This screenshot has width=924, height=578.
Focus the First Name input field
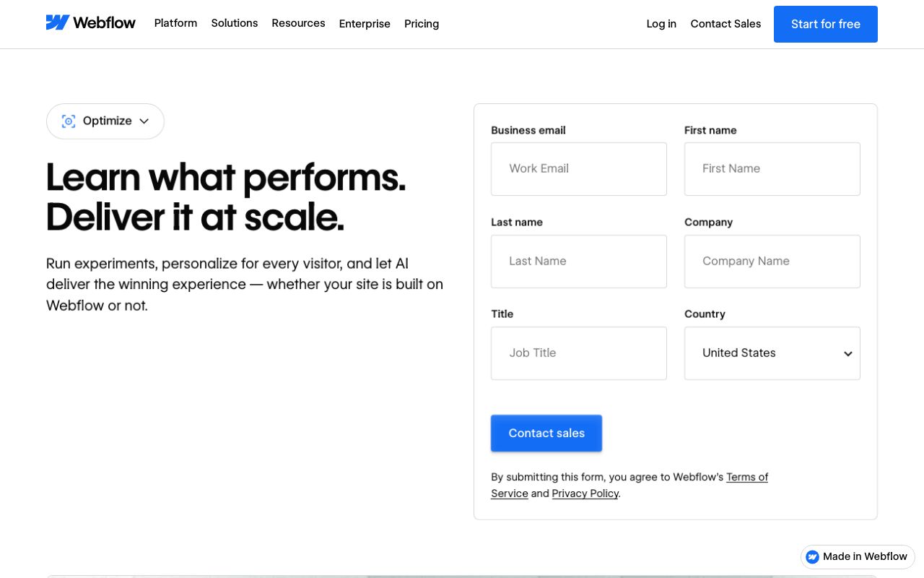(772, 169)
